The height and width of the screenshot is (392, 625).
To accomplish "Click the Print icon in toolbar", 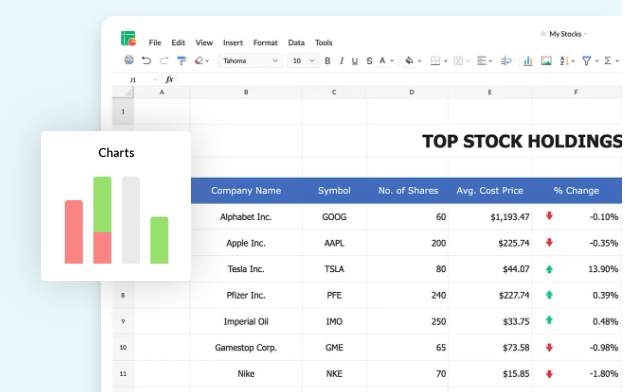I will (x=129, y=60).
